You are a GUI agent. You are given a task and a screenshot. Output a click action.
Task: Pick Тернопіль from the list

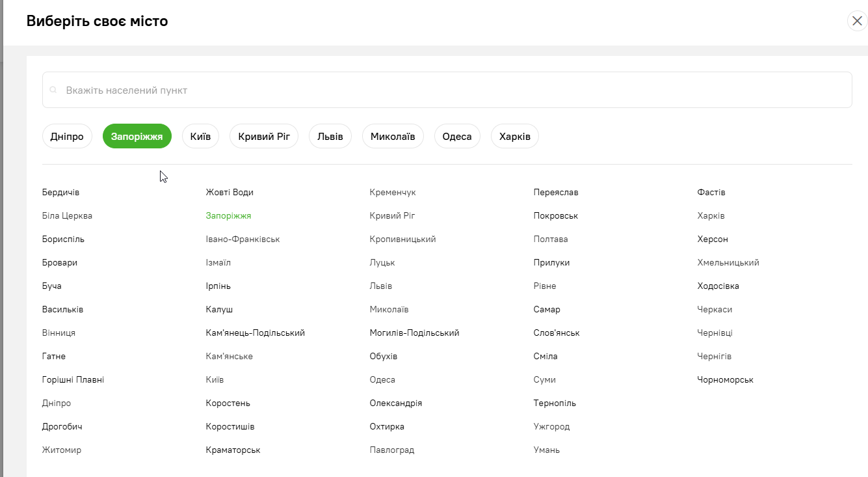pos(555,403)
